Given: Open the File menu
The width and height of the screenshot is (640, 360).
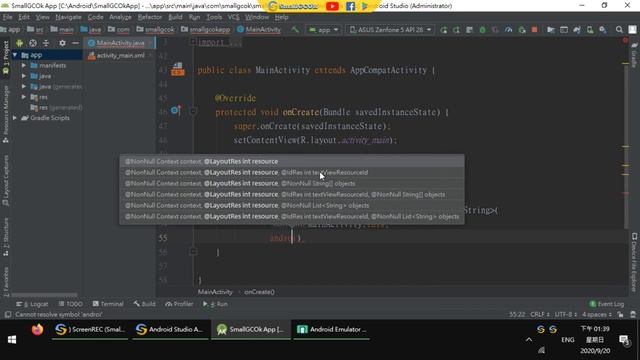Looking at the screenshot, I should point(7,17).
